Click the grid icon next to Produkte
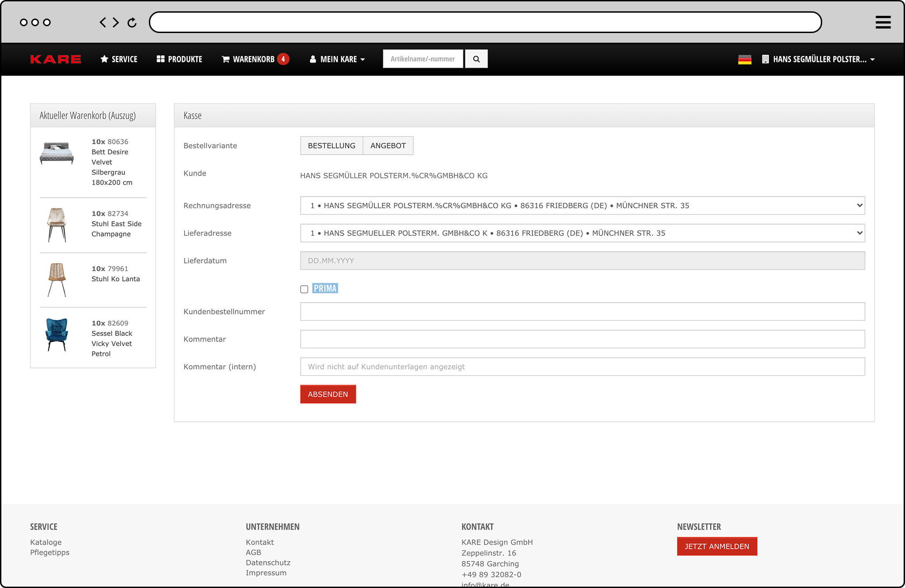 pos(160,59)
